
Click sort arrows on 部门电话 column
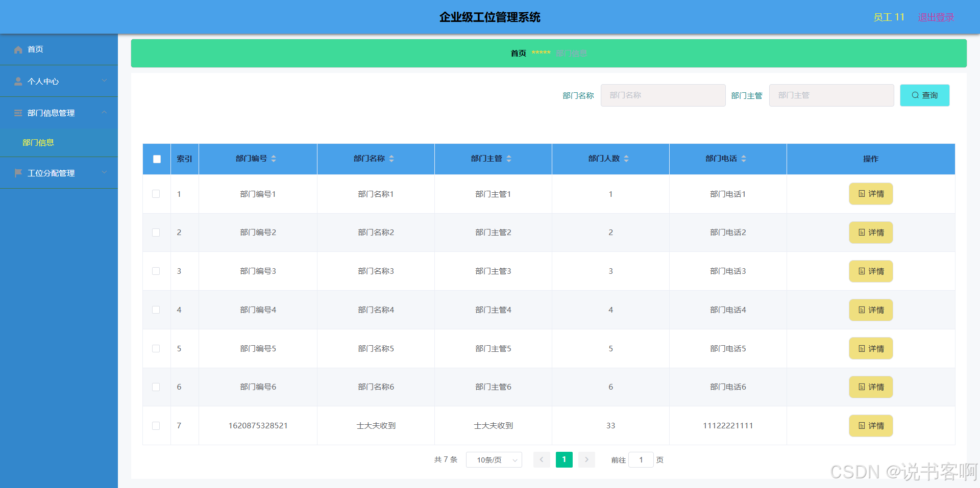(744, 159)
